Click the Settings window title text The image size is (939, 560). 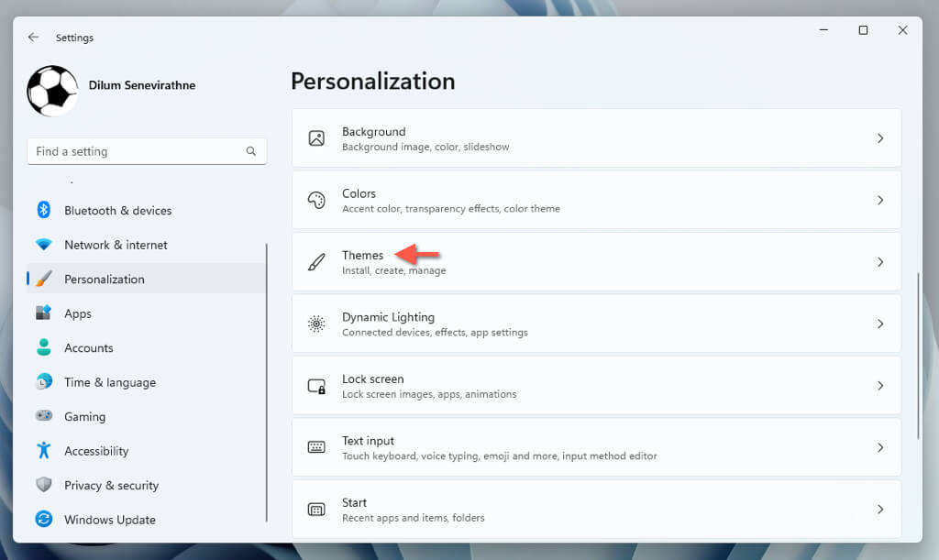pyautogui.click(x=74, y=38)
